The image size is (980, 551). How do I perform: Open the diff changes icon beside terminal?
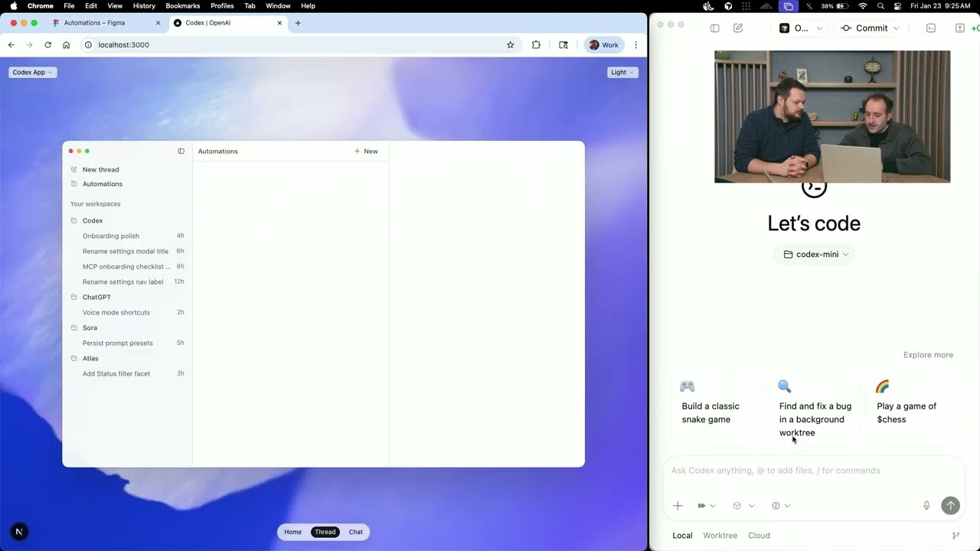959,28
